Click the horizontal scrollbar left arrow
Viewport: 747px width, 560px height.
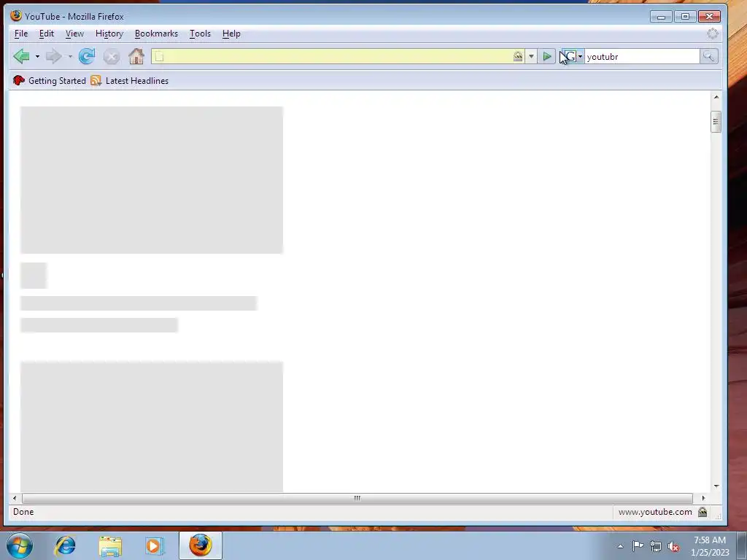15,498
